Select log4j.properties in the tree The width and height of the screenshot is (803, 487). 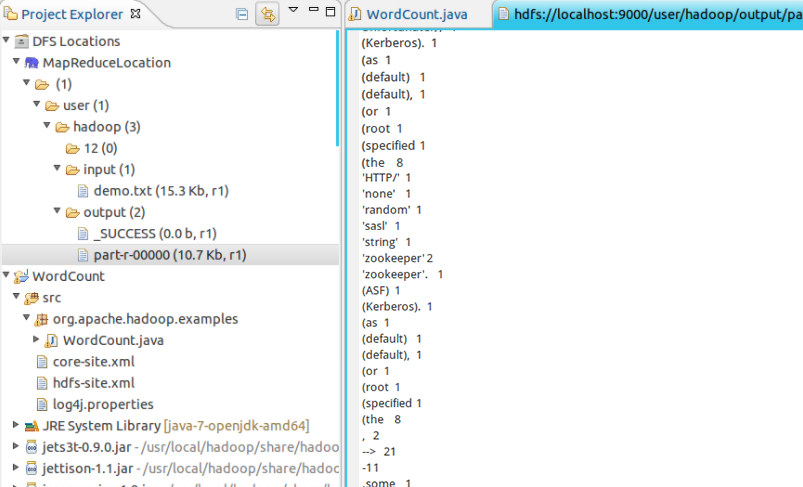pos(103,405)
